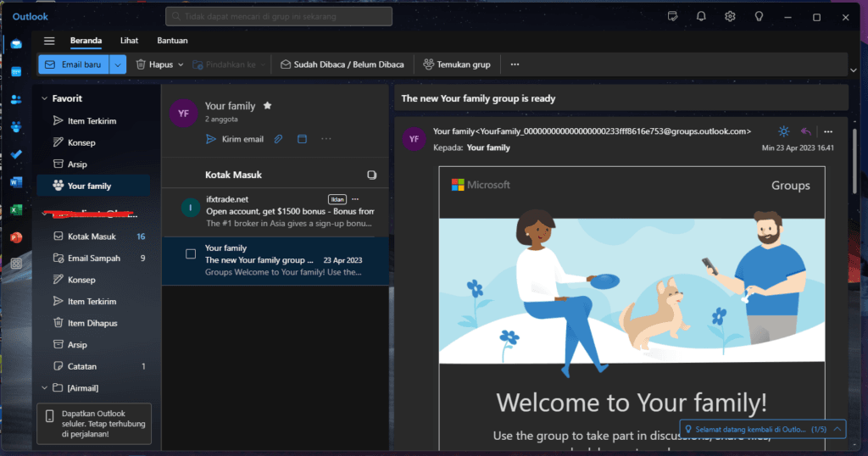
Task: Click Temukan grup
Action: point(457,64)
